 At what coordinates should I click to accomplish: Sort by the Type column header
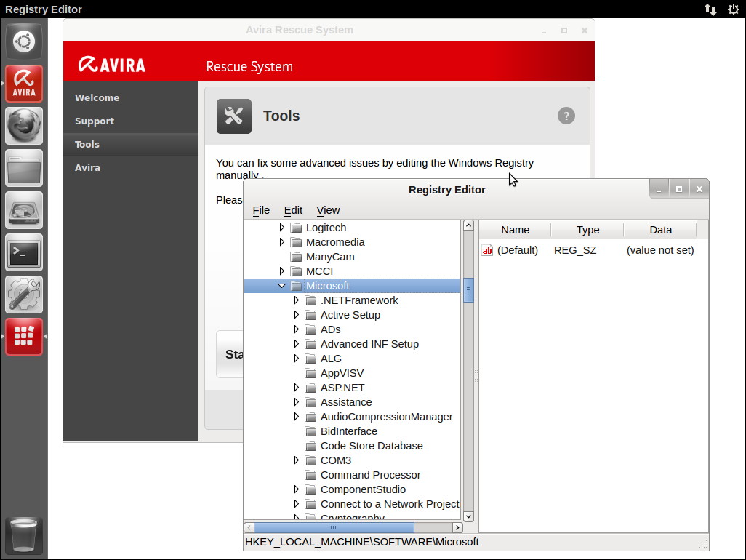coord(587,230)
